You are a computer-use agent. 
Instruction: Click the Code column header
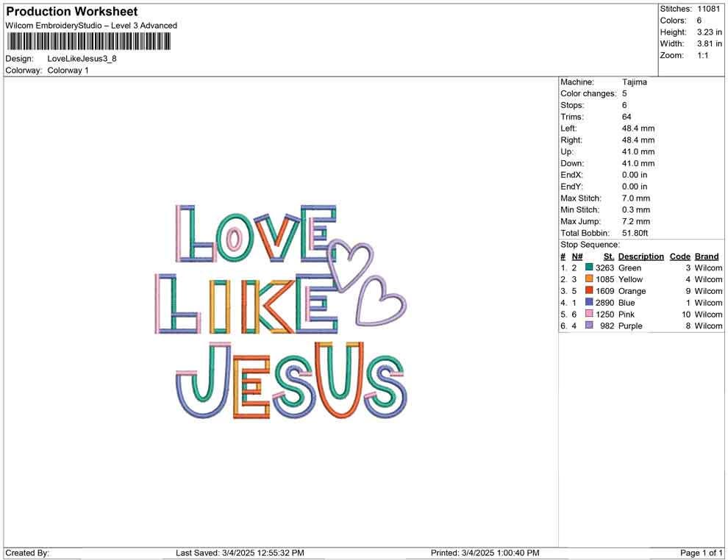click(x=680, y=256)
